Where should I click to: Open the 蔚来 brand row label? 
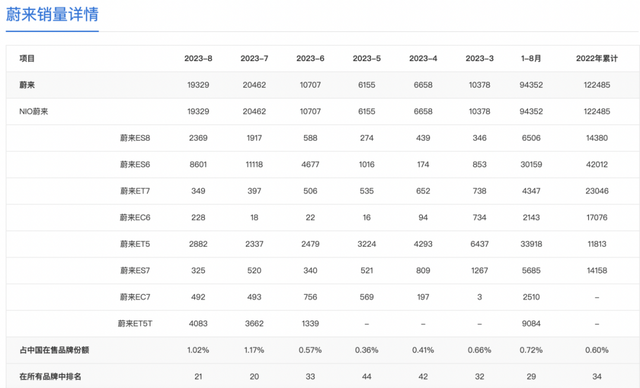point(27,85)
